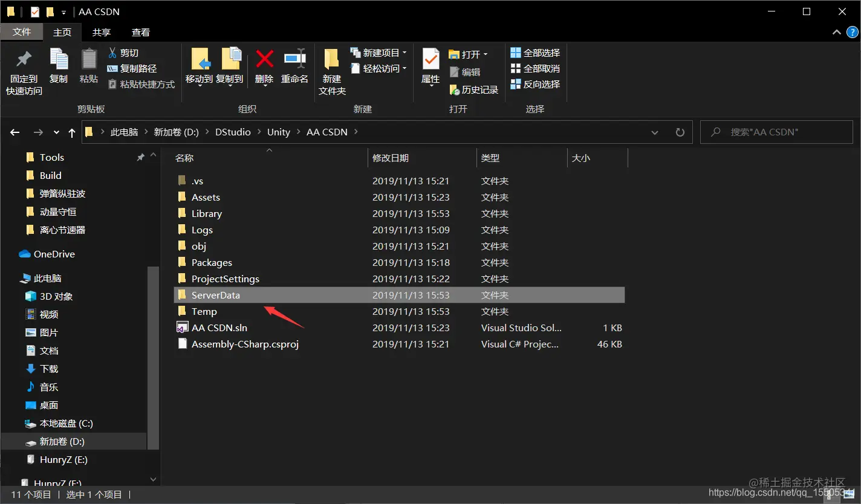Switch to View (查看) tab
This screenshot has height=504, width=861.
(x=141, y=32)
